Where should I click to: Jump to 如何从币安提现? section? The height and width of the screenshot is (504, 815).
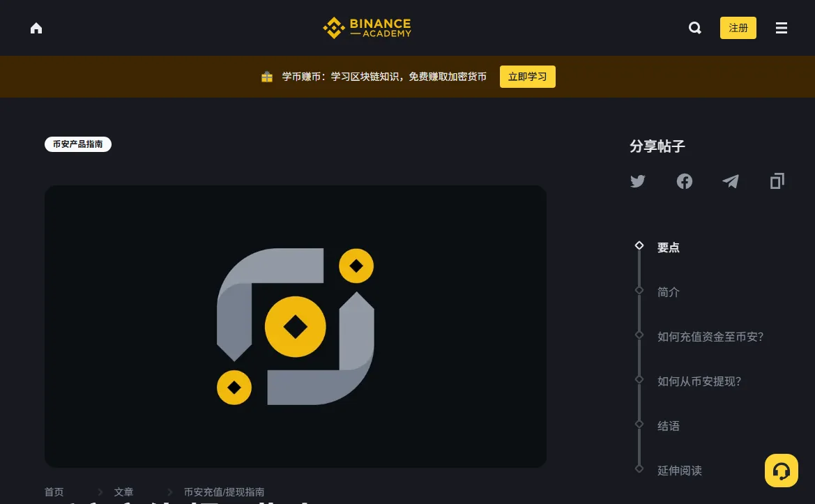coord(699,382)
